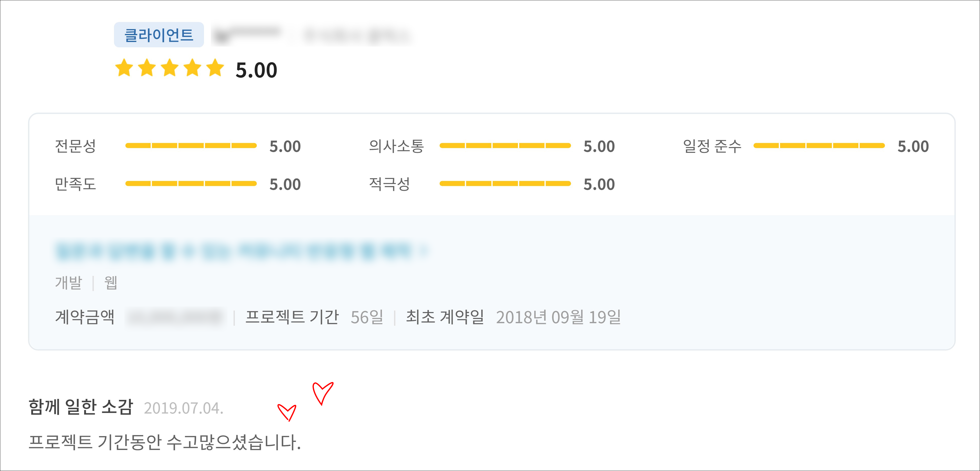
Task: Click the contract date 2018년 09월 19일
Action: (x=558, y=317)
